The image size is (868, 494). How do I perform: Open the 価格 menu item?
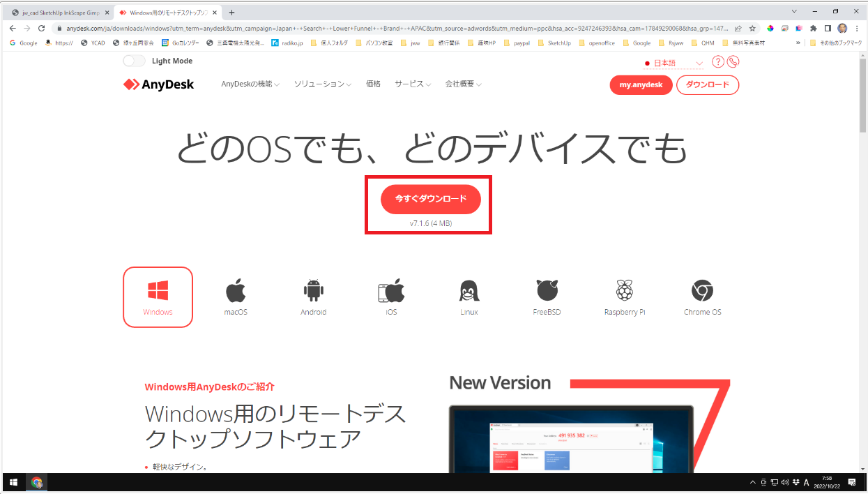pyautogui.click(x=373, y=84)
